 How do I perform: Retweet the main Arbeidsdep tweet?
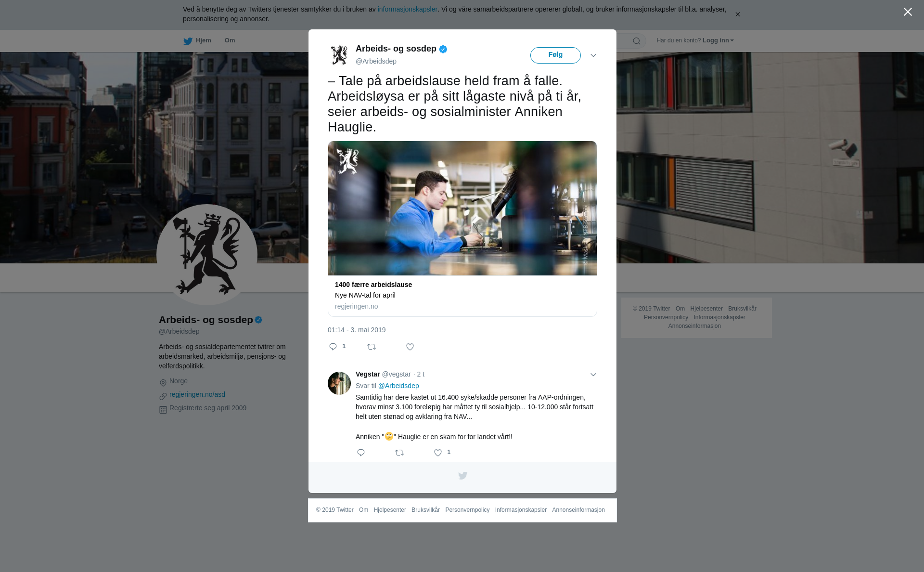372,347
